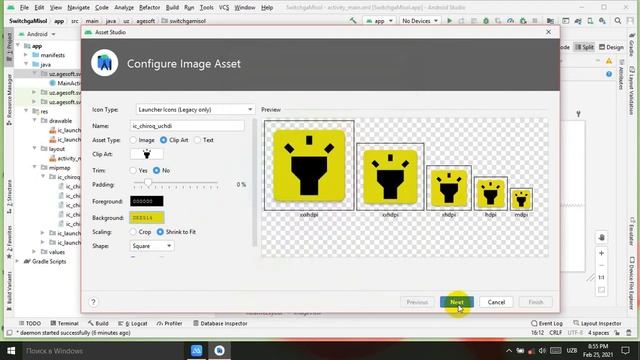Click the help question mark in Asset Studio
Viewport: 640px width, 360px height.
(x=93, y=302)
